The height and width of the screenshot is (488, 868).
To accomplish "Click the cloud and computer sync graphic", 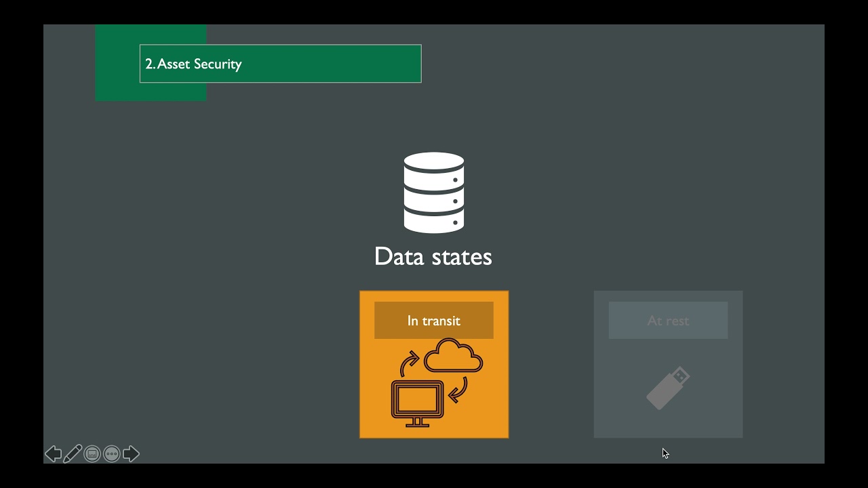I will (437, 383).
